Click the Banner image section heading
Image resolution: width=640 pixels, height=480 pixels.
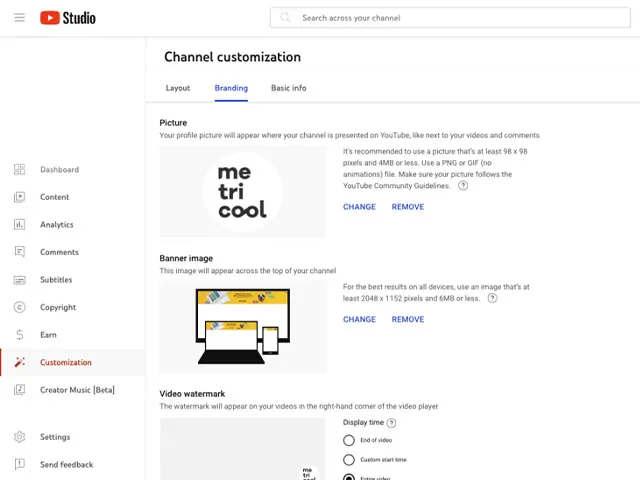point(186,258)
